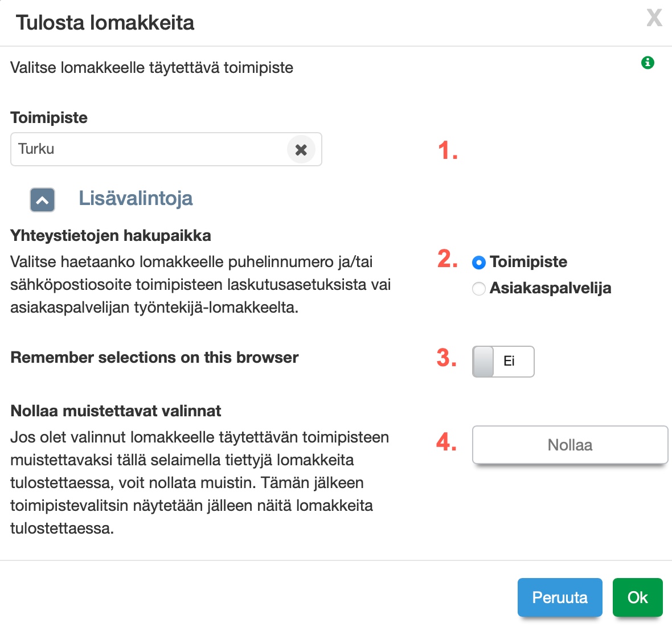Screen dimensions: 672x631
Task: Collapse Lisävalintoja using the chevron button
Action: click(x=43, y=200)
